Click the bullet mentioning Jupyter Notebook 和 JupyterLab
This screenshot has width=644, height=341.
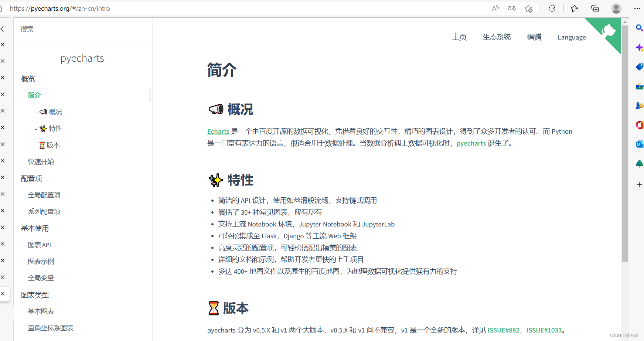[x=306, y=224]
